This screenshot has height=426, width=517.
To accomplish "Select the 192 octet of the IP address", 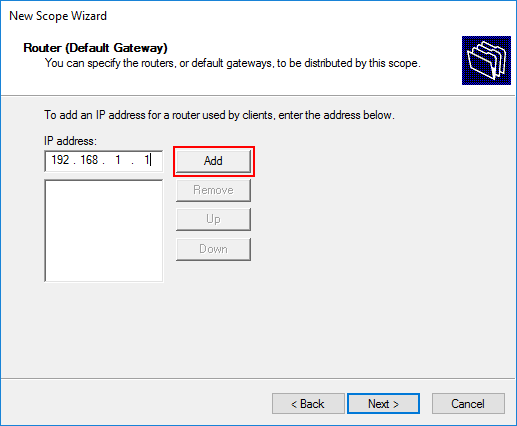I will coord(60,160).
